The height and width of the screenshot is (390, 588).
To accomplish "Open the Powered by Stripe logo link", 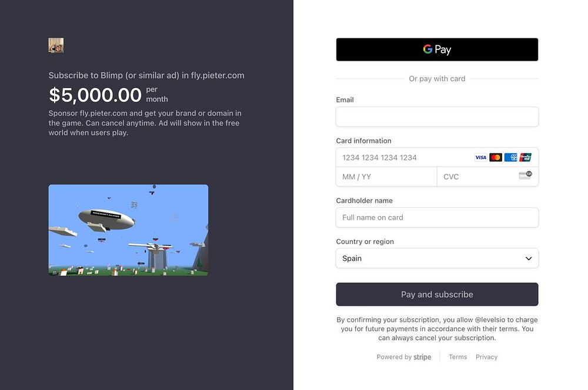I will pyautogui.click(x=404, y=357).
